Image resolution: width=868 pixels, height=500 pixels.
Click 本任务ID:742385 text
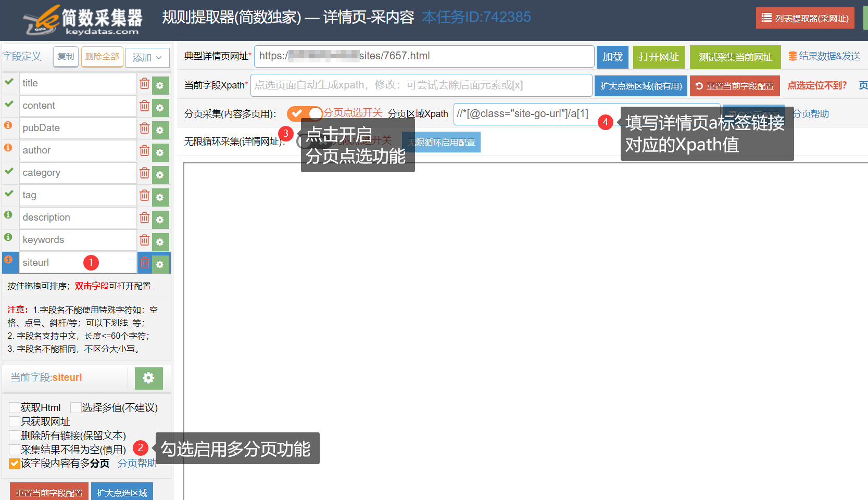click(x=476, y=17)
